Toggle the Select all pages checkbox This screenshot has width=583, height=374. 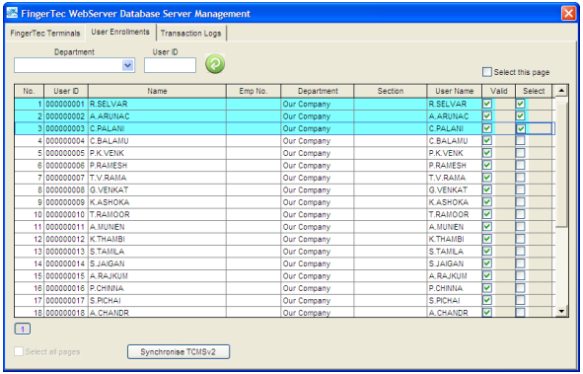(x=19, y=351)
